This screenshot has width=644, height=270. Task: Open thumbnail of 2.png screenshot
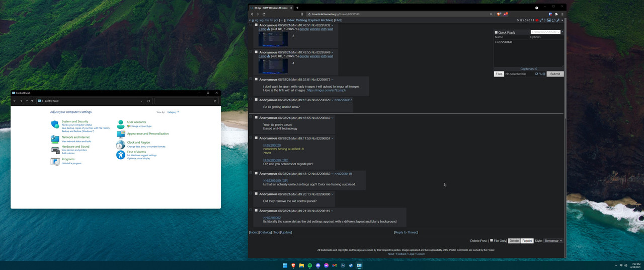click(273, 38)
